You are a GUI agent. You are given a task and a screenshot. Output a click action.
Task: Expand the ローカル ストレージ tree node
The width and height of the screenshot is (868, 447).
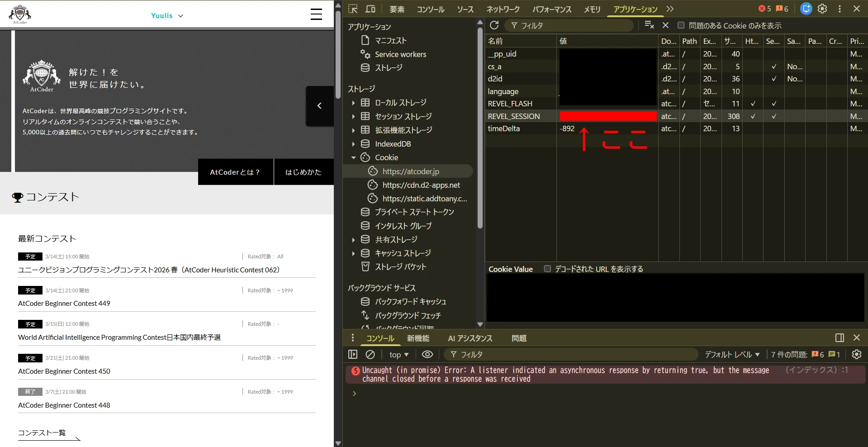(x=353, y=103)
